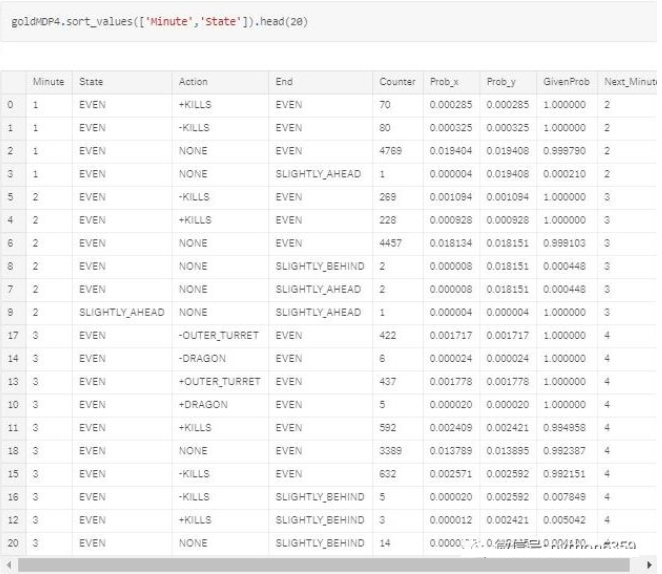Image resolution: width=662 pixels, height=574 pixels.
Task: Click the State column header
Action: click(91, 82)
